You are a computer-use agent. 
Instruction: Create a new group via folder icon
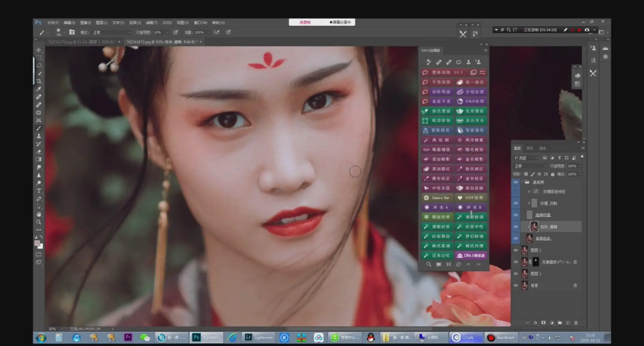(560, 323)
